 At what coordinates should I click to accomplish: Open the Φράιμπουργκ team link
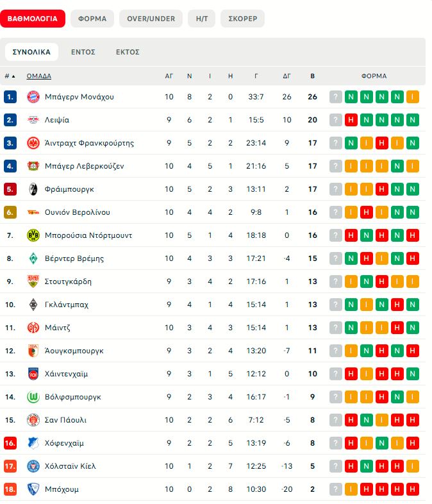pyautogui.click(x=69, y=189)
